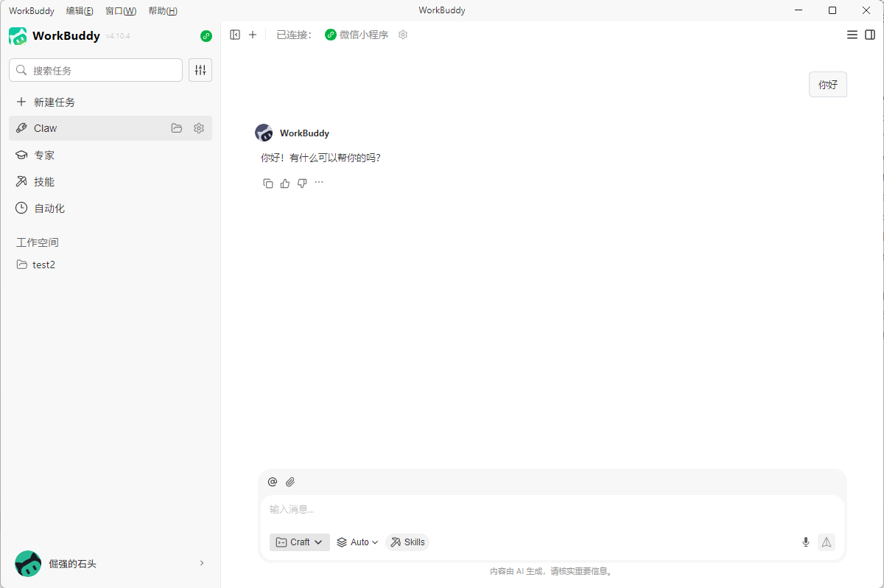The height and width of the screenshot is (588, 884).
Task: Toggle the right side panel icon
Action: pyautogui.click(x=870, y=35)
